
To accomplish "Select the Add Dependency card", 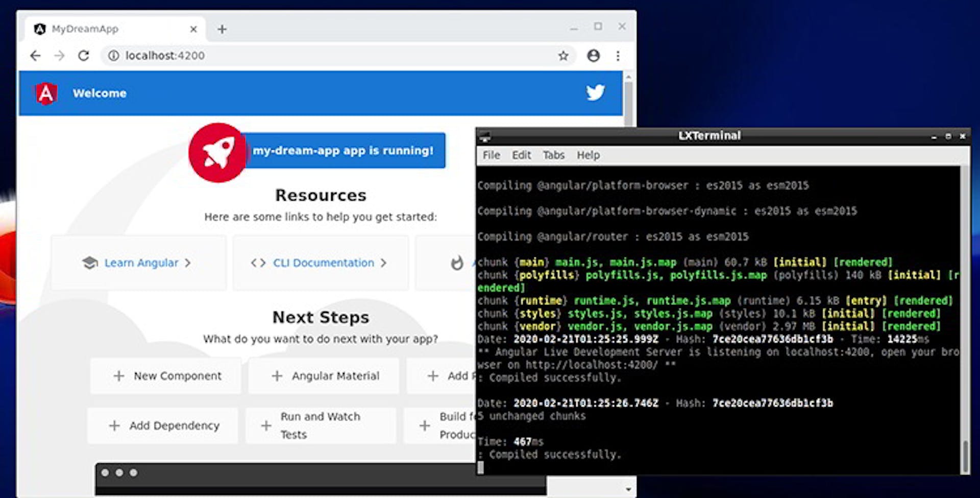I will tap(163, 425).
